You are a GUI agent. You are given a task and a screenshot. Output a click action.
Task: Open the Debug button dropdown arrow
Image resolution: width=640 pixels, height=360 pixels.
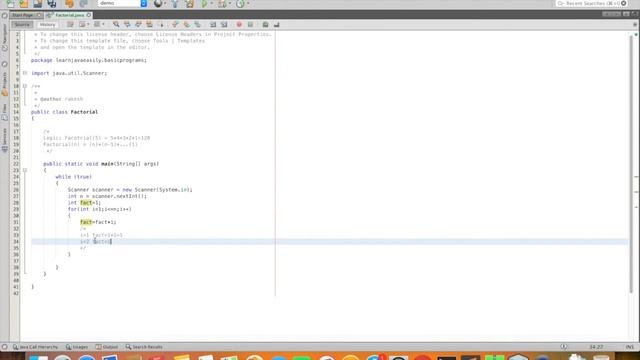coord(230,4)
